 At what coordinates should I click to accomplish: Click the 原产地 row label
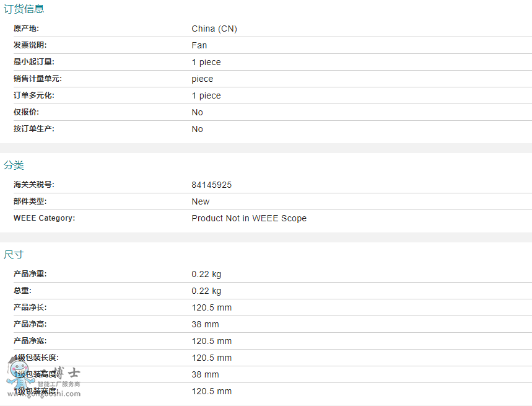26,29
